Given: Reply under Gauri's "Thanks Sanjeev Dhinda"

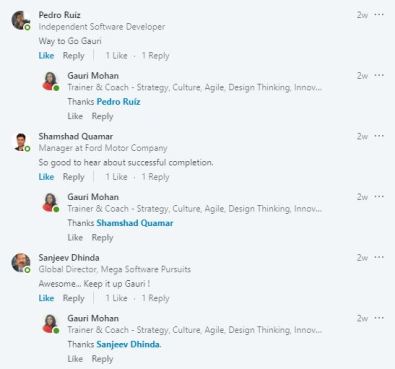Looking at the screenshot, I should point(102,359).
